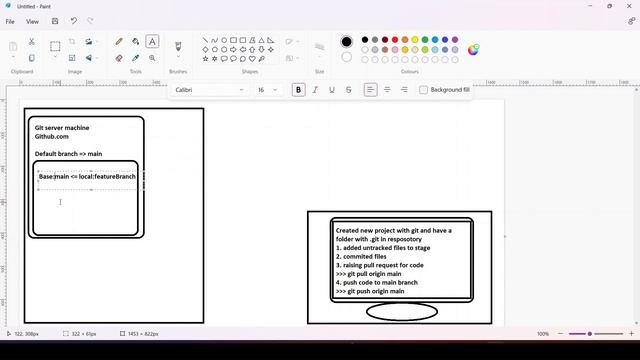Click the Flip image icon

pyautogui.click(x=89, y=58)
